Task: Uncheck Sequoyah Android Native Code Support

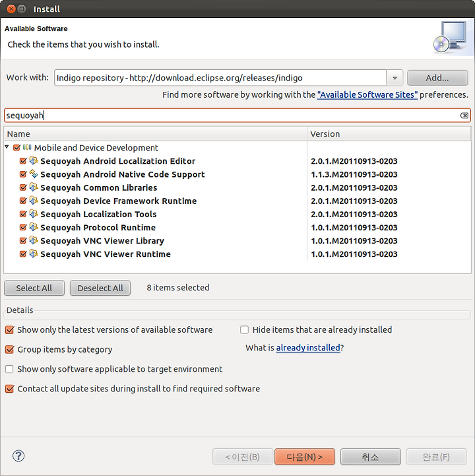Action: [x=23, y=174]
